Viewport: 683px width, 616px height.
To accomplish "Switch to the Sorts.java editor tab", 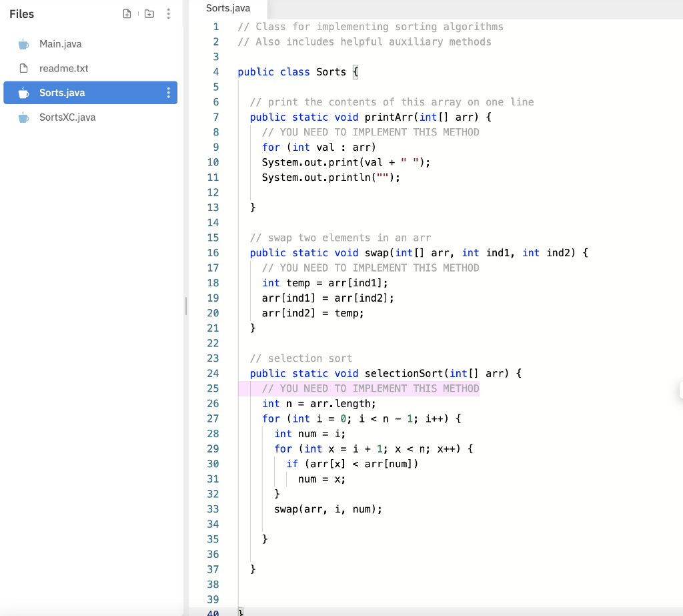I will tap(228, 8).
